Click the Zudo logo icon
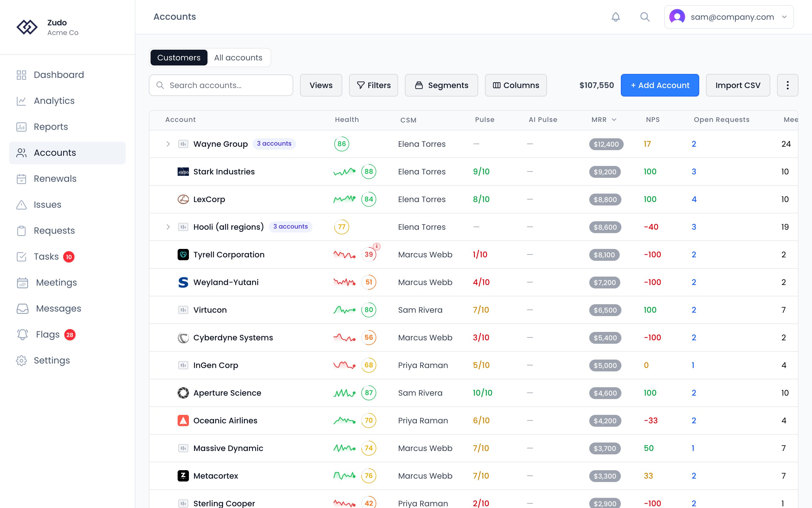 [x=27, y=27]
